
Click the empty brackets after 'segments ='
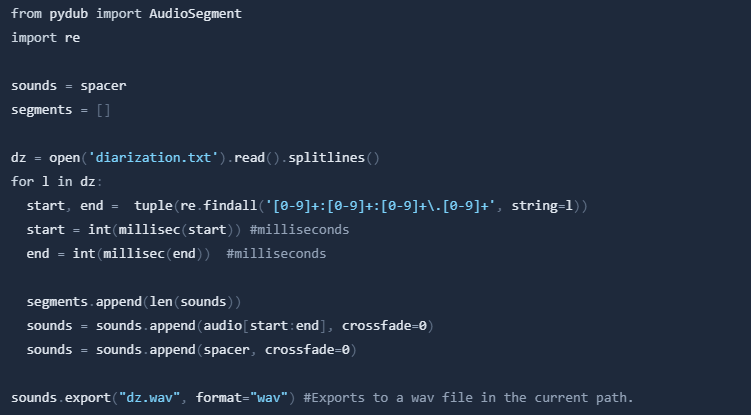pos(104,109)
